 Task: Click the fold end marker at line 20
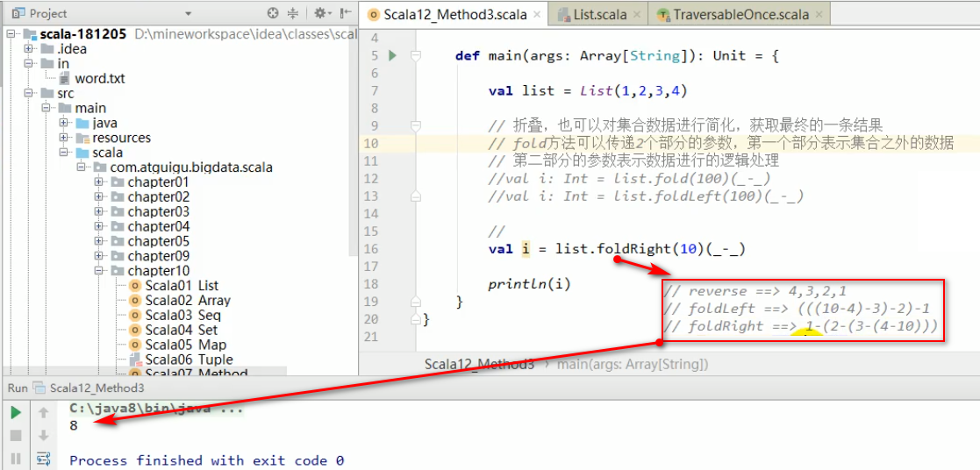pos(414,319)
